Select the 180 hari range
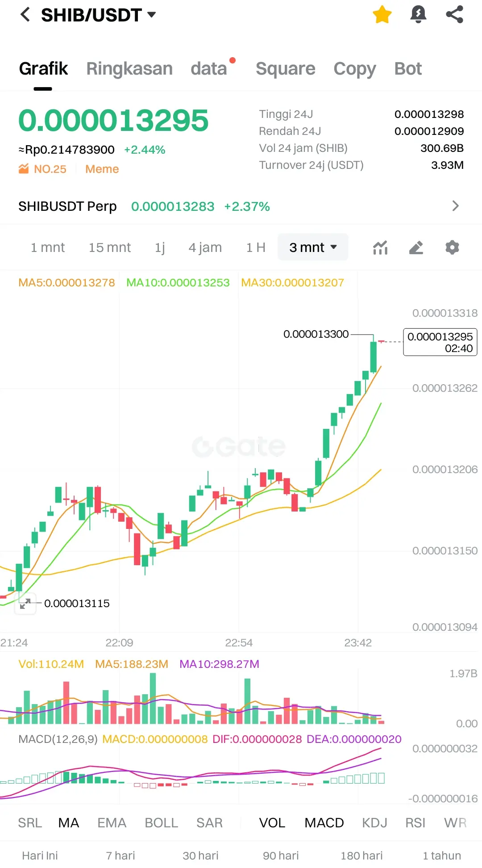Viewport: 482px width, 868px height. (x=361, y=855)
